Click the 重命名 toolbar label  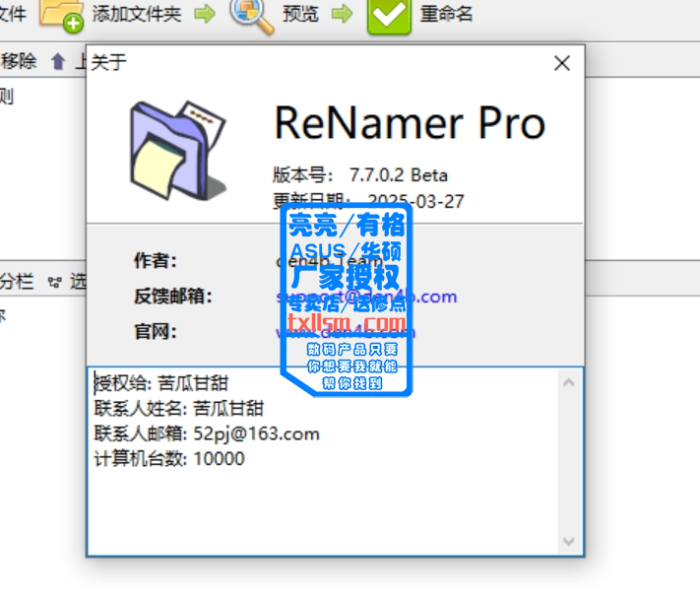(x=446, y=14)
